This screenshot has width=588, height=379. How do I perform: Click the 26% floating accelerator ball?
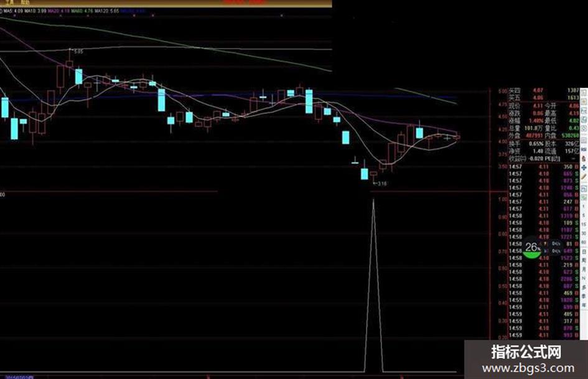click(x=532, y=248)
